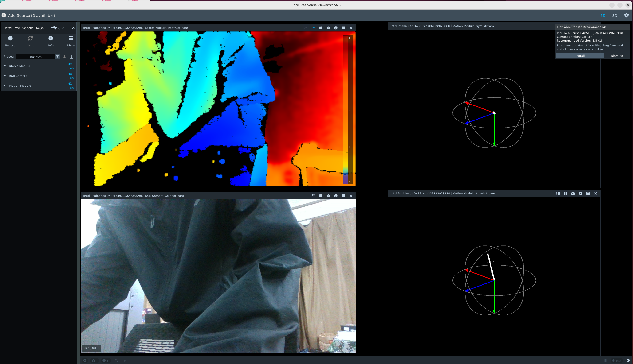The width and height of the screenshot is (633, 364).
Task: Expand the Motion Module settings
Action: coord(5,85)
